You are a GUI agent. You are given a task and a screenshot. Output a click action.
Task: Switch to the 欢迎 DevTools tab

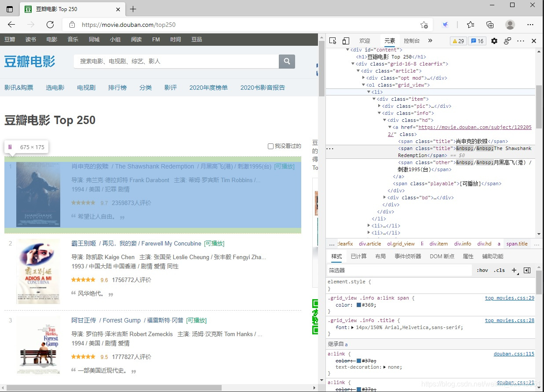click(365, 40)
